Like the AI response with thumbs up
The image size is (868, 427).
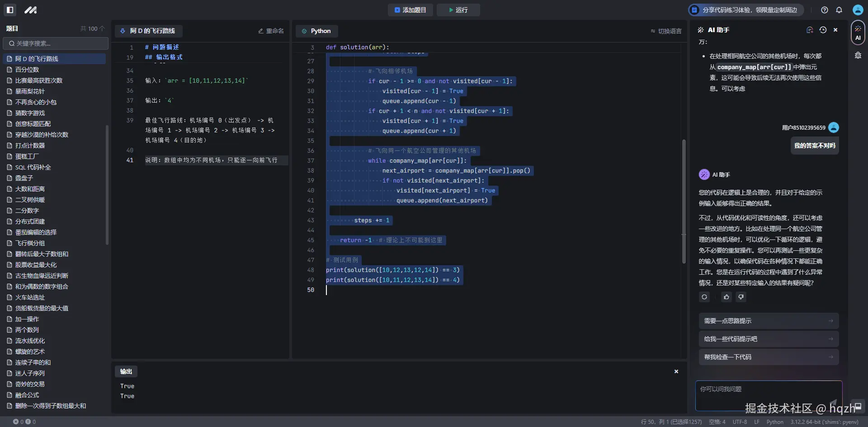[x=726, y=297]
